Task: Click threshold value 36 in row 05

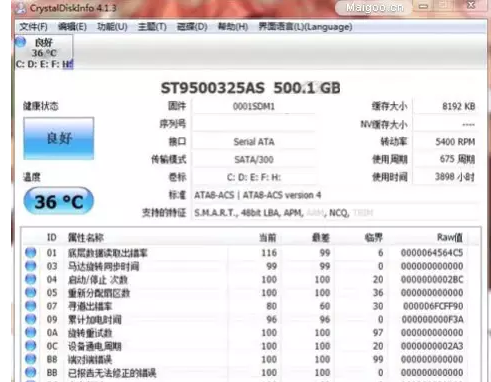Action: click(377, 293)
